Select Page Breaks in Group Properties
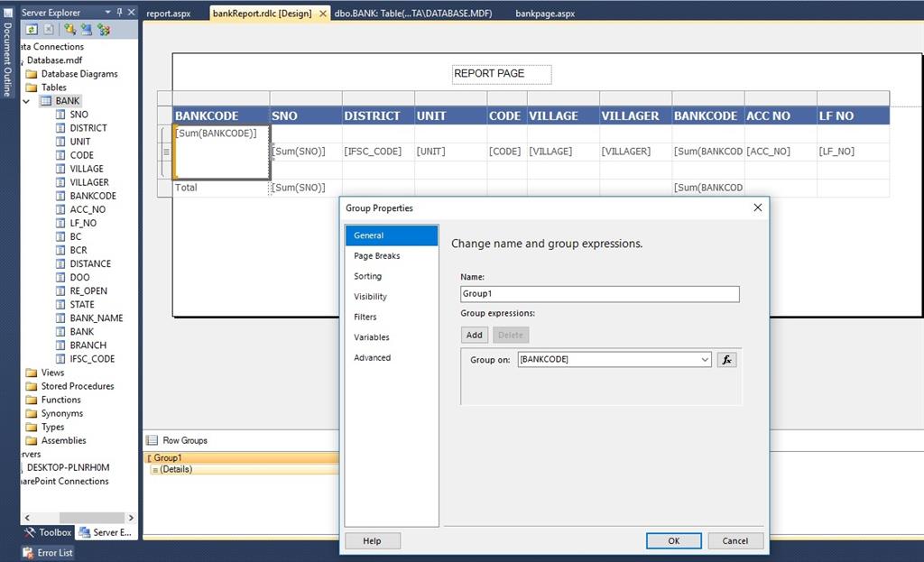Screen dimensions: 924x562 tap(392, 255)
